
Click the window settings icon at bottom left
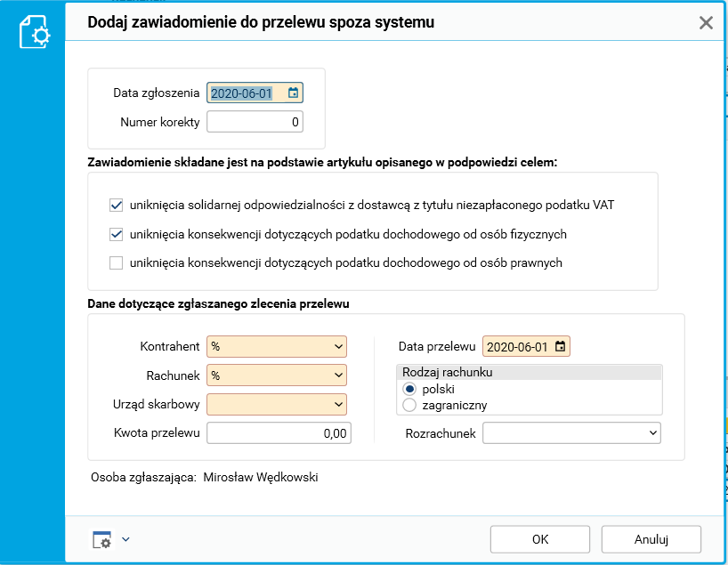click(102, 539)
